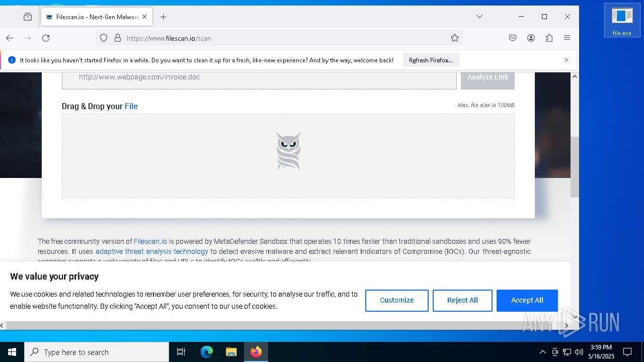Expand the list all tabs dropdown
This screenshot has height=362, width=644.
(479, 17)
